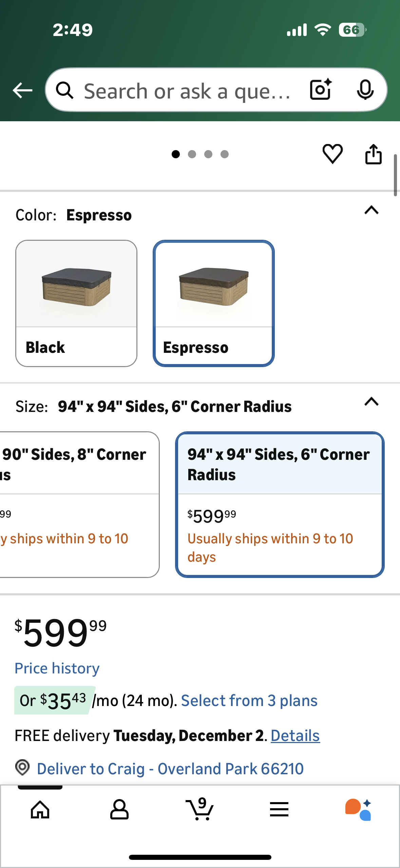
Task: Select the Black color option
Action: point(76,302)
